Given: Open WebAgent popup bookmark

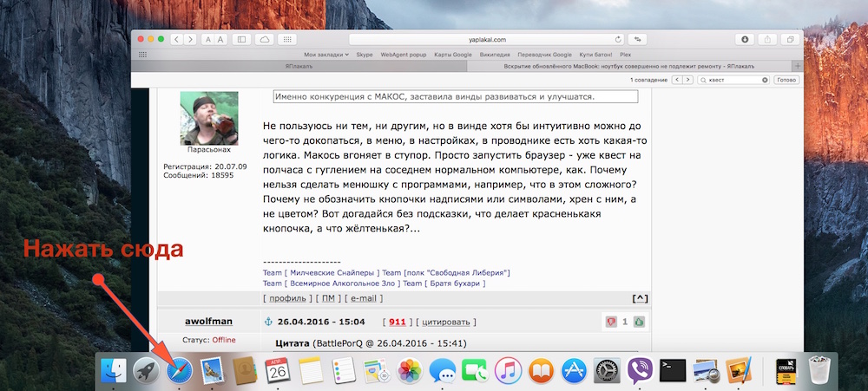Looking at the screenshot, I should coord(403,55).
